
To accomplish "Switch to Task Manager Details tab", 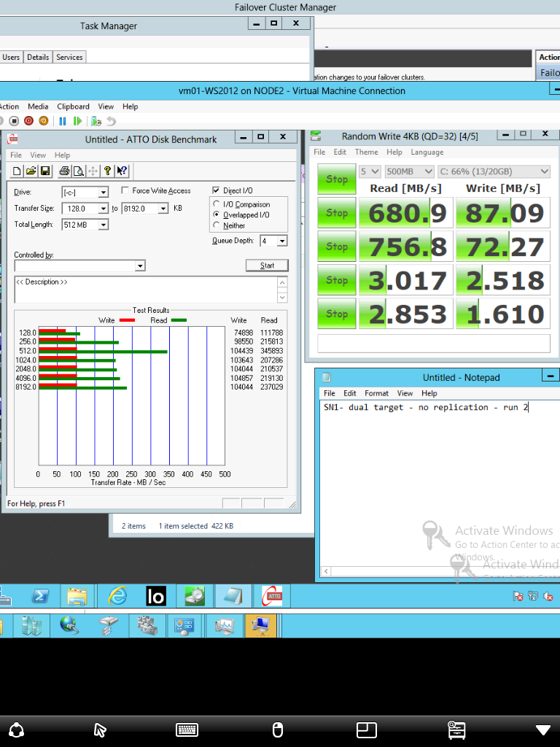I will (x=38, y=57).
